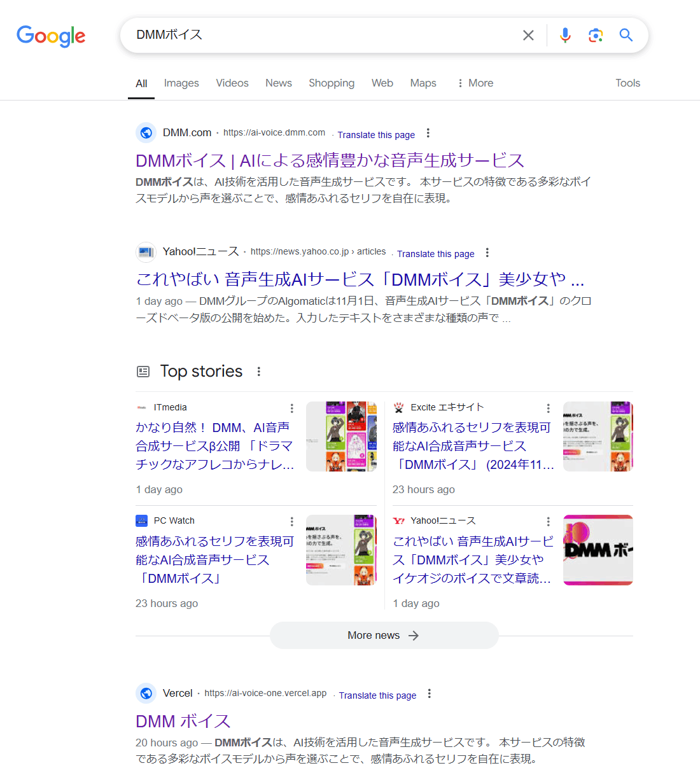Go to Google homepage via the logo
This screenshot has height=782, width=700.
point(51,36)
